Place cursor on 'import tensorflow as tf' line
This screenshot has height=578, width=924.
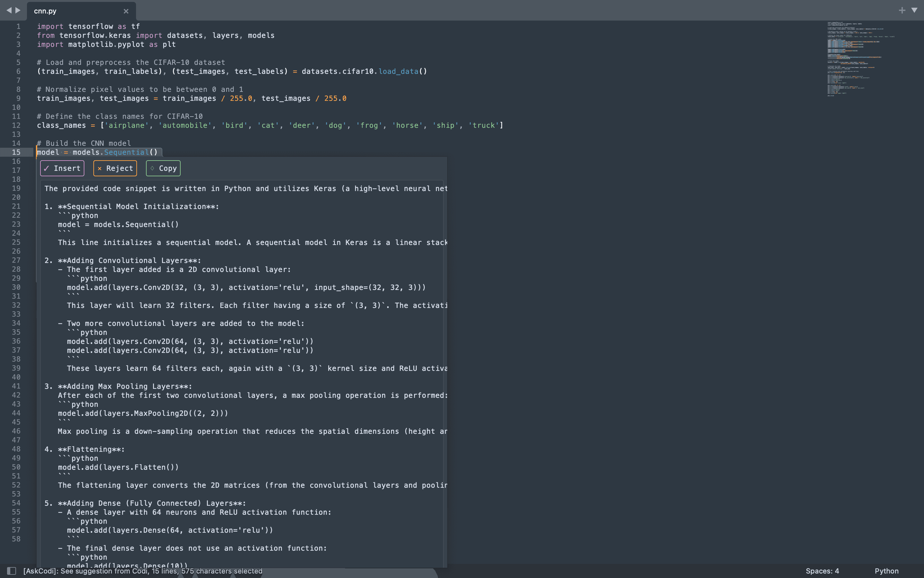click(88, 26)
